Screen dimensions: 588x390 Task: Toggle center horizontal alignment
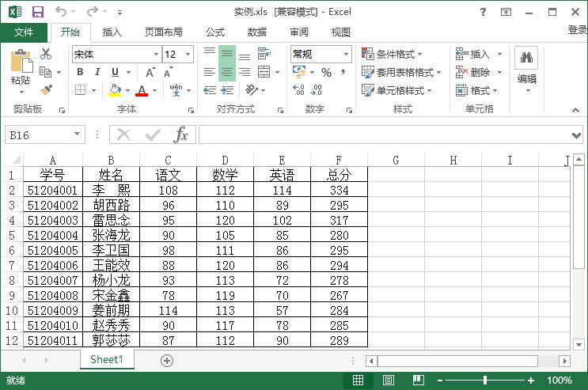tap(226, 72)
